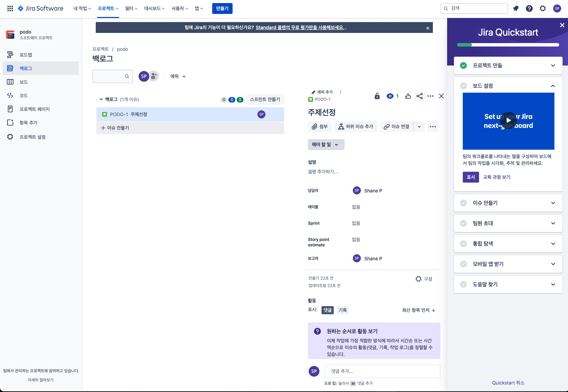Open 프로젝트 설정 in sidebar

pos(41,137)
